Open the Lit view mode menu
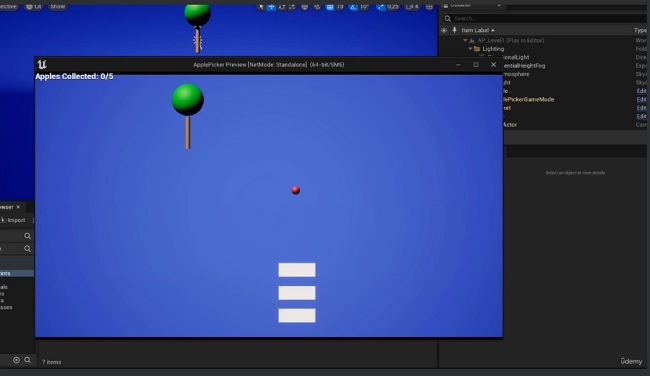The width and height of the screenshot is (650, 376). [34, 6]
